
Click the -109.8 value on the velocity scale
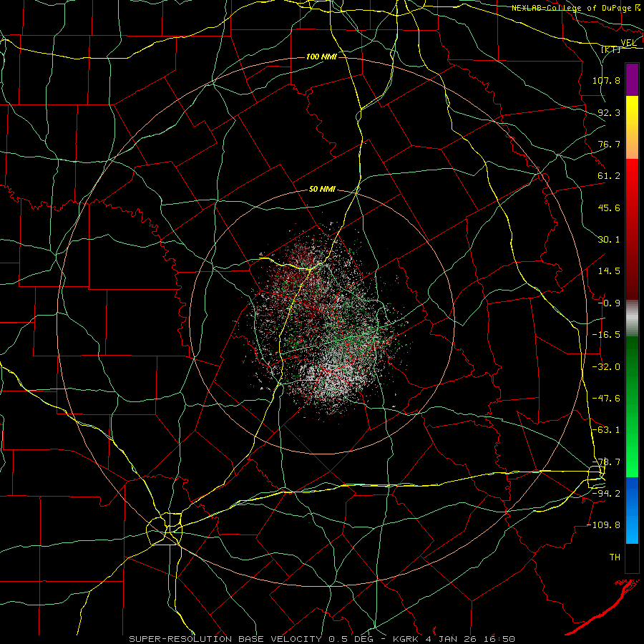(603, 525)
